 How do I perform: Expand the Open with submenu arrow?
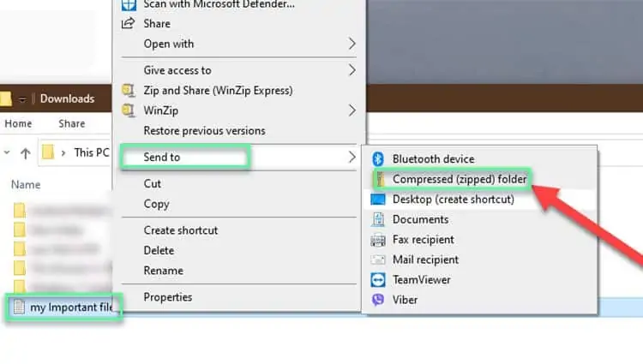click(352, 44)
